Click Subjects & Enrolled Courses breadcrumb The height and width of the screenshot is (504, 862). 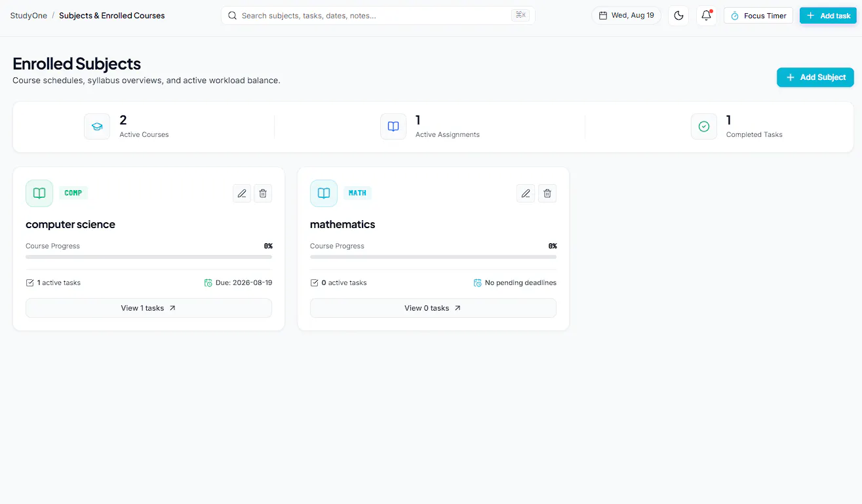coord(112,16)
